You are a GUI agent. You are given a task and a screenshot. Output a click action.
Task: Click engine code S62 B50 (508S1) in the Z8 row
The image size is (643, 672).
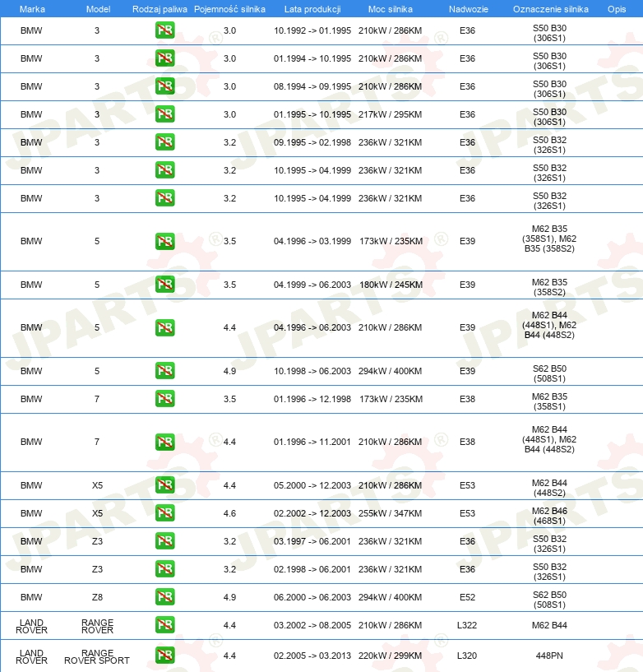click(549, 600)
